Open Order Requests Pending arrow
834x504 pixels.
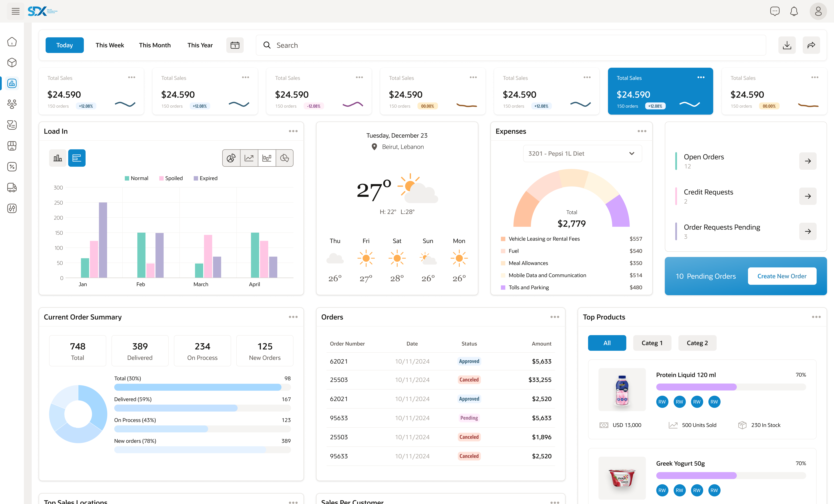coord(808,231)
